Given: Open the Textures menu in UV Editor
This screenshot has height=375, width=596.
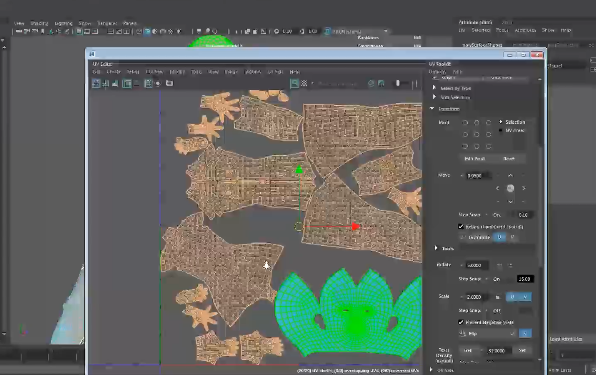Looking at the screenshot, I should (253, 71).
